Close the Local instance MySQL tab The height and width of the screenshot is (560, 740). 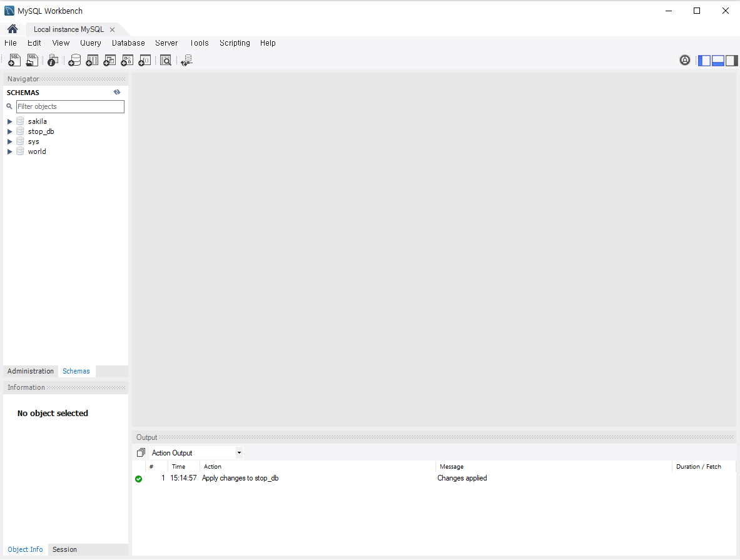pos(113,30)
